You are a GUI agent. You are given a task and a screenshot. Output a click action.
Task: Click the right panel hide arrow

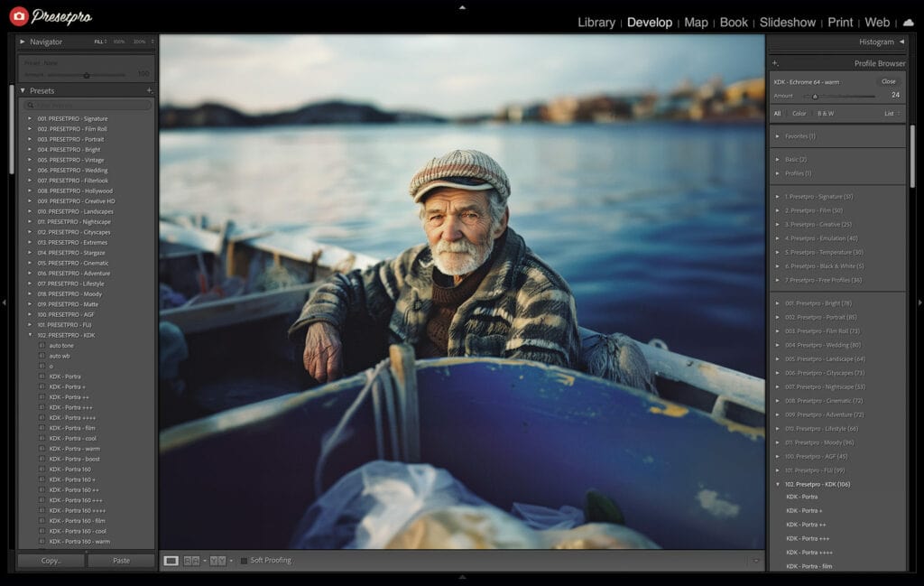(919, 302)
